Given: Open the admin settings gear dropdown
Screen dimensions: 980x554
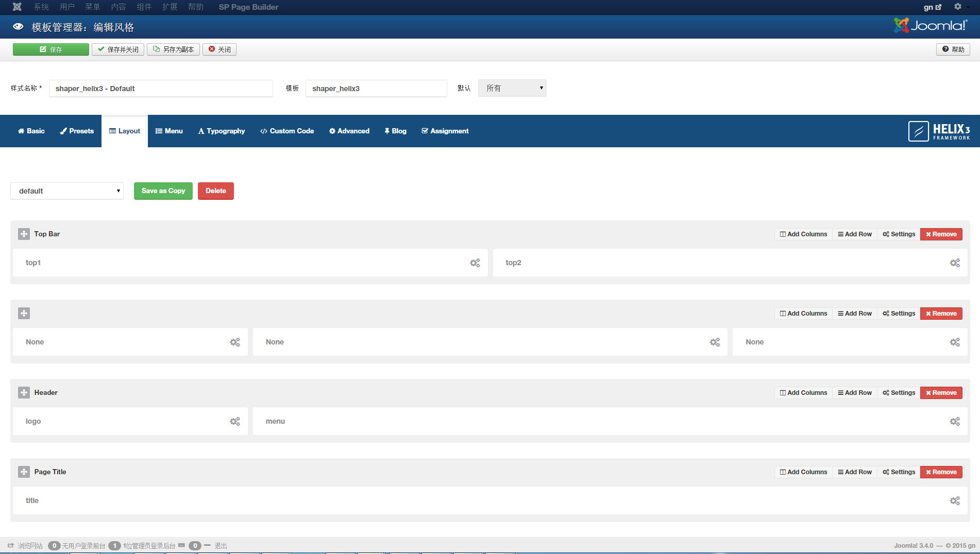Looking at the screenshot, I should (x=958, y=7).
